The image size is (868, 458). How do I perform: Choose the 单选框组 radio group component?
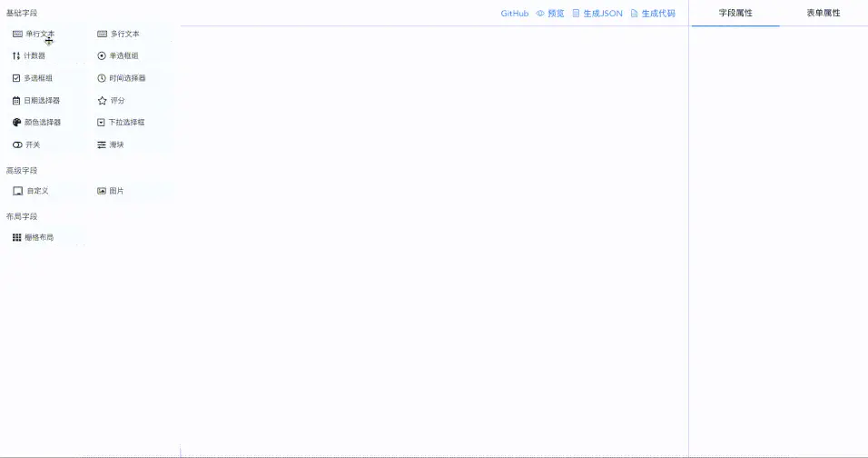tap(131, 56)
